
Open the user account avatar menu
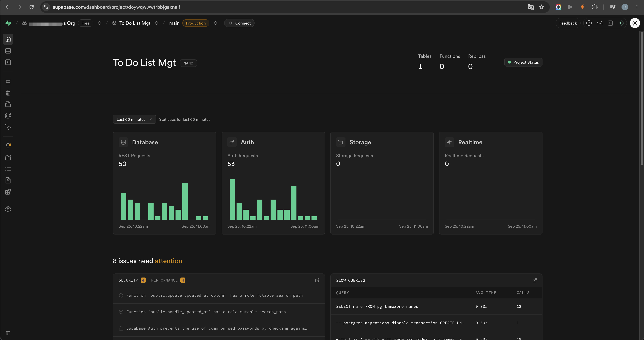635,23
